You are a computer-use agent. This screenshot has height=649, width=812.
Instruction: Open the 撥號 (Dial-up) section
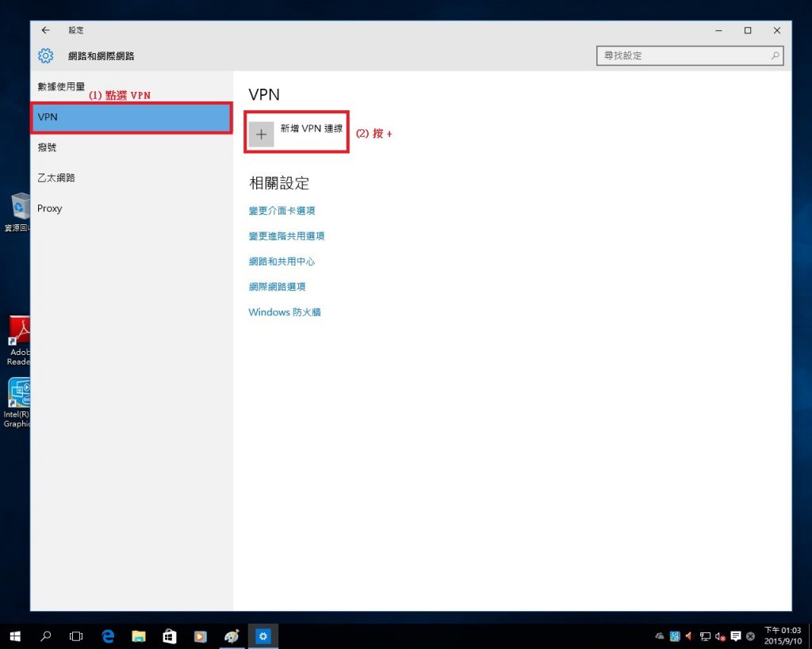tap(48, 147)
